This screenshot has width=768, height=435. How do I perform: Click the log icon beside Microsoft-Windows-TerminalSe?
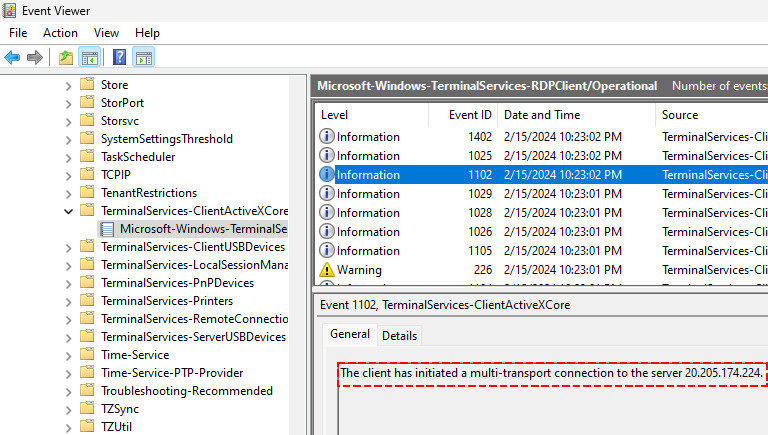107,229
